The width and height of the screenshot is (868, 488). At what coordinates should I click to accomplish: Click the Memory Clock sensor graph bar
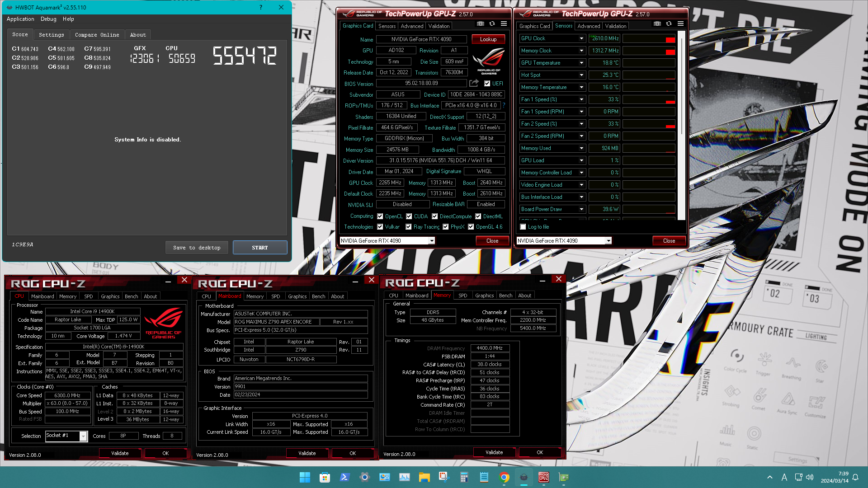click(x=649, y=51)
